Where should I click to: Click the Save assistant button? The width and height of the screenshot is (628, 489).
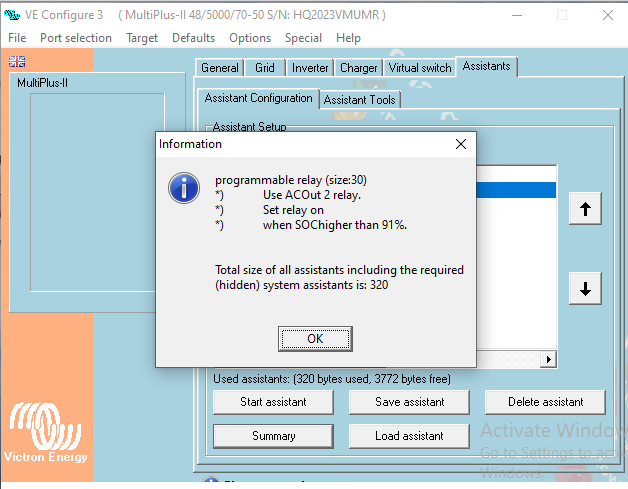tap(409, 402)
